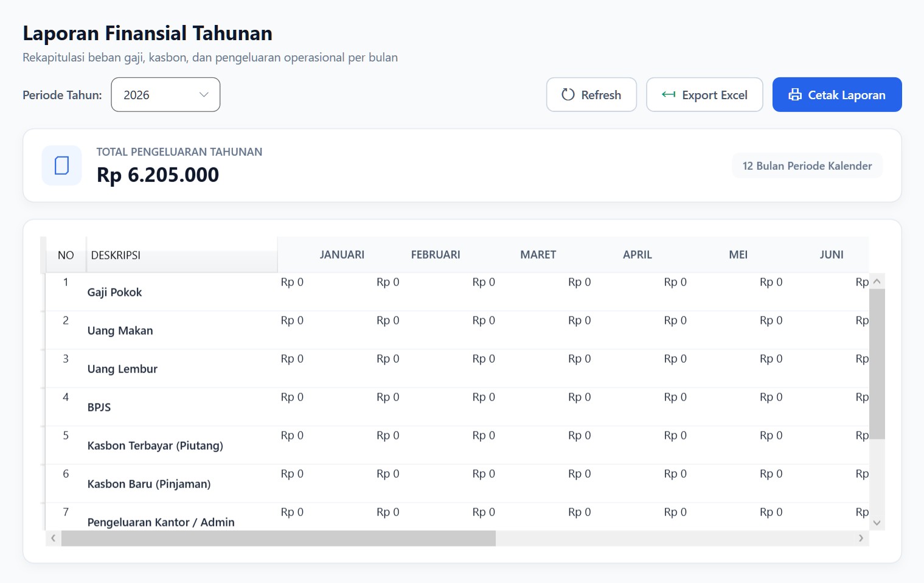Click the horizontal scrollbar thumb
This screenshot has width=924, height=583.
(279, 538)
